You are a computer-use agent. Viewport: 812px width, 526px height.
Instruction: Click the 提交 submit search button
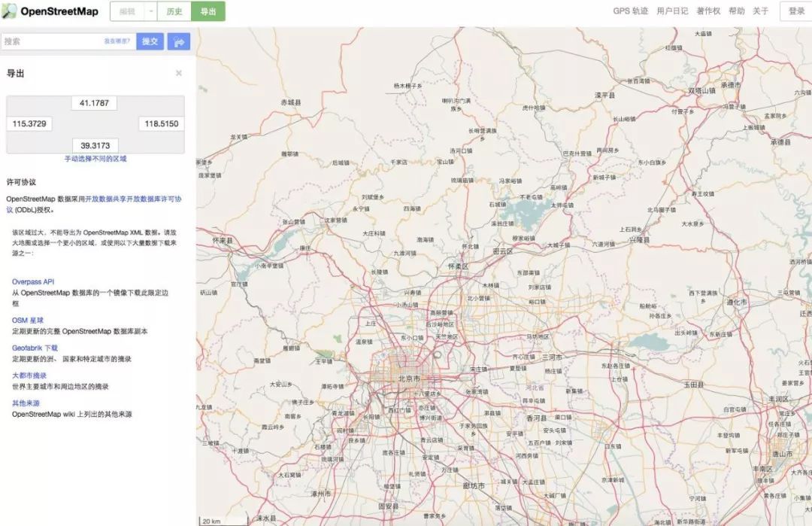tap(150, 41)
